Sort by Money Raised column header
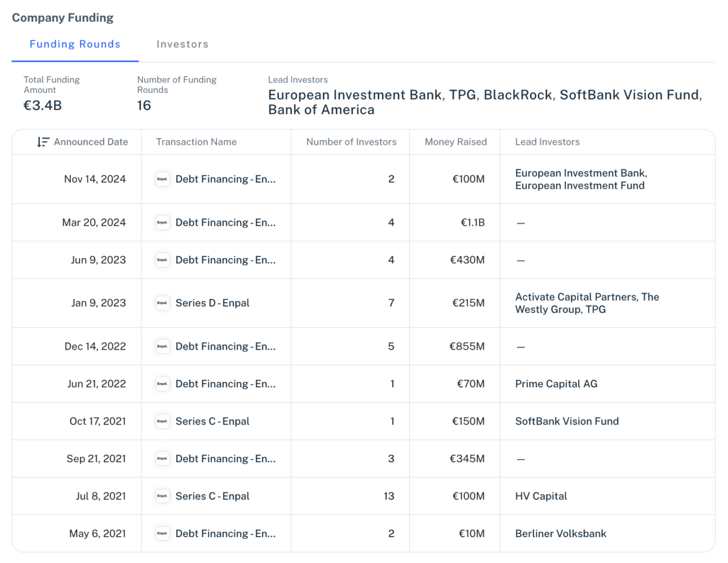 click(455, 142)
